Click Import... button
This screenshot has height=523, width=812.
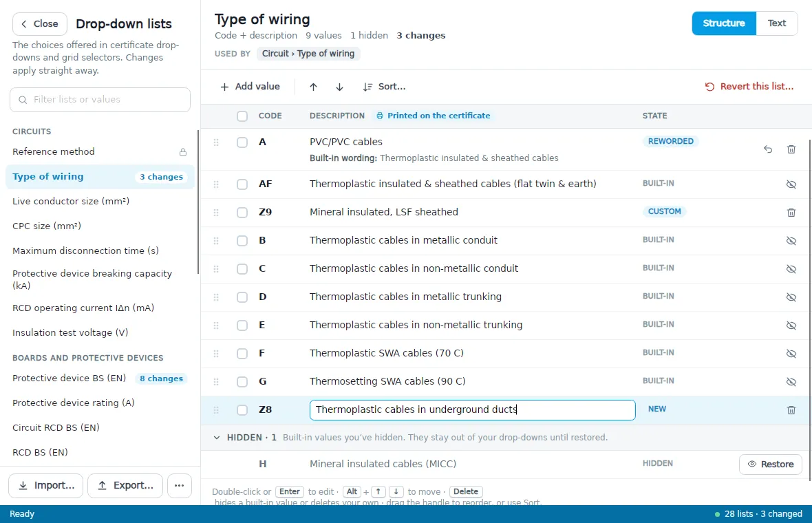coord(45,486)
